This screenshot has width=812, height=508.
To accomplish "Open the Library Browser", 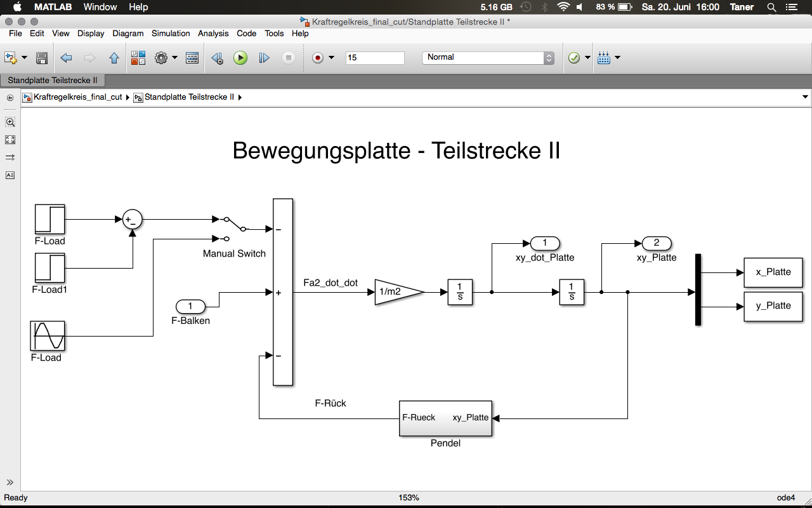I will 138,58.
